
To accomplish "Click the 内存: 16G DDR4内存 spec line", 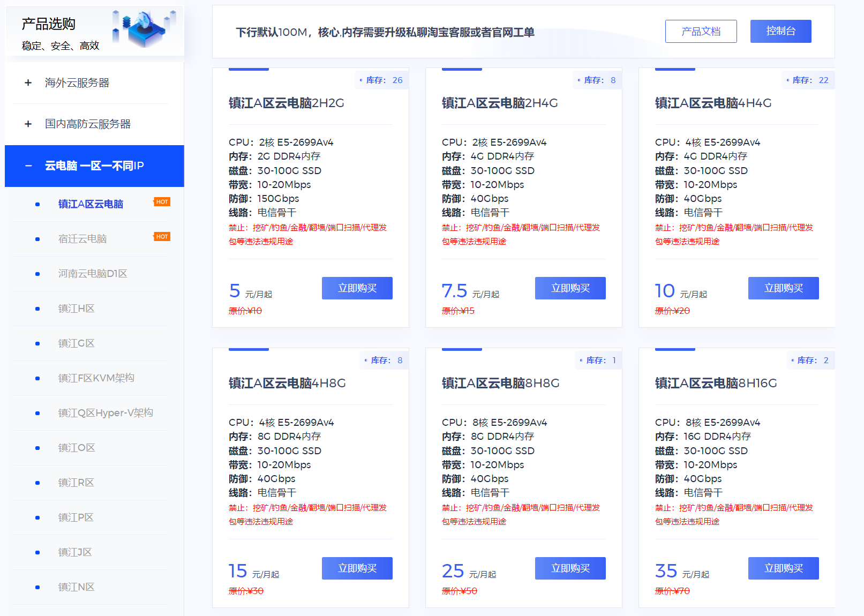I will click(x=703, y=437).
